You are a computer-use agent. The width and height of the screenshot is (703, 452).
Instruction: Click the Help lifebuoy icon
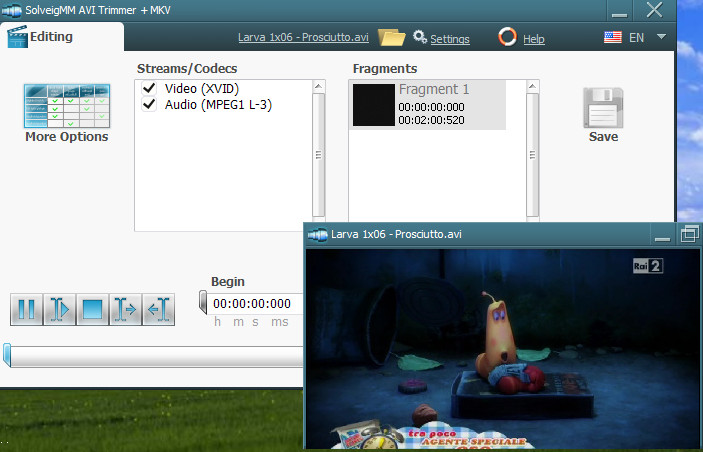[x=508, y=37]
